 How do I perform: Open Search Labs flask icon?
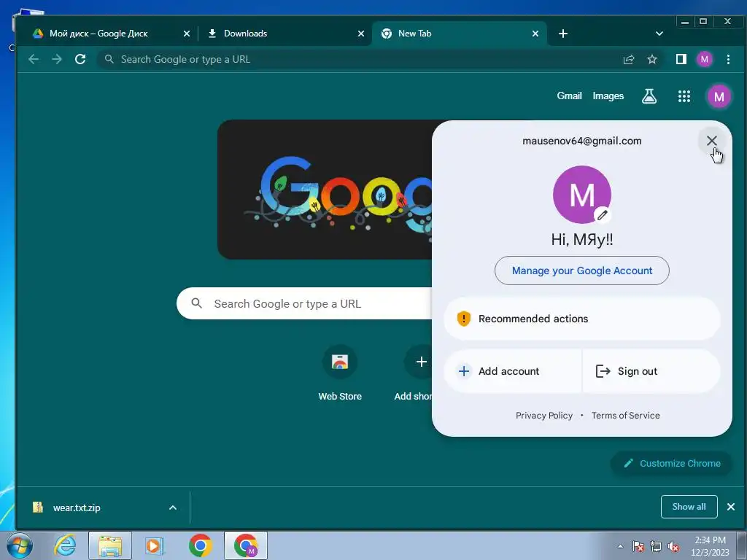649,96
